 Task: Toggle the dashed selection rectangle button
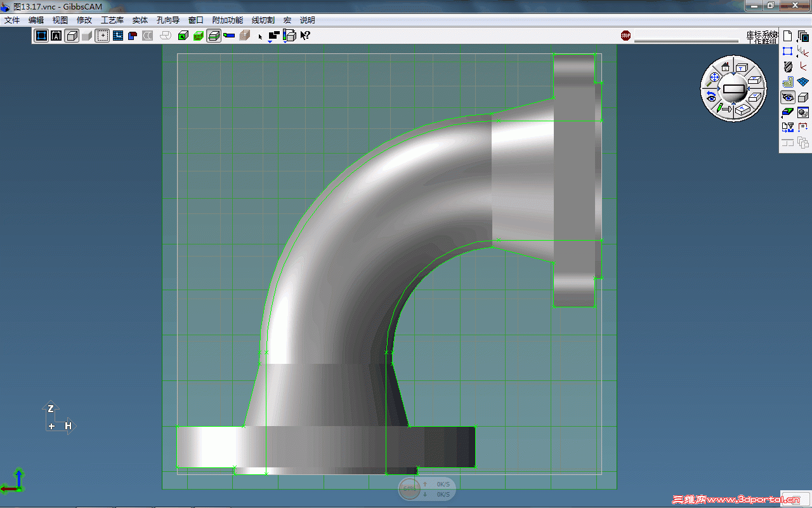click(x=102, y=36)
